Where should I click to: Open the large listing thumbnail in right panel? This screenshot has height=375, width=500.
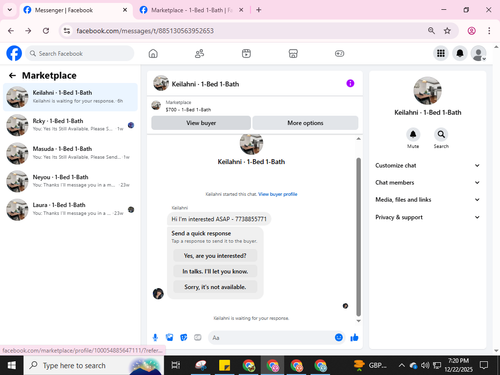tap(427, 91)
